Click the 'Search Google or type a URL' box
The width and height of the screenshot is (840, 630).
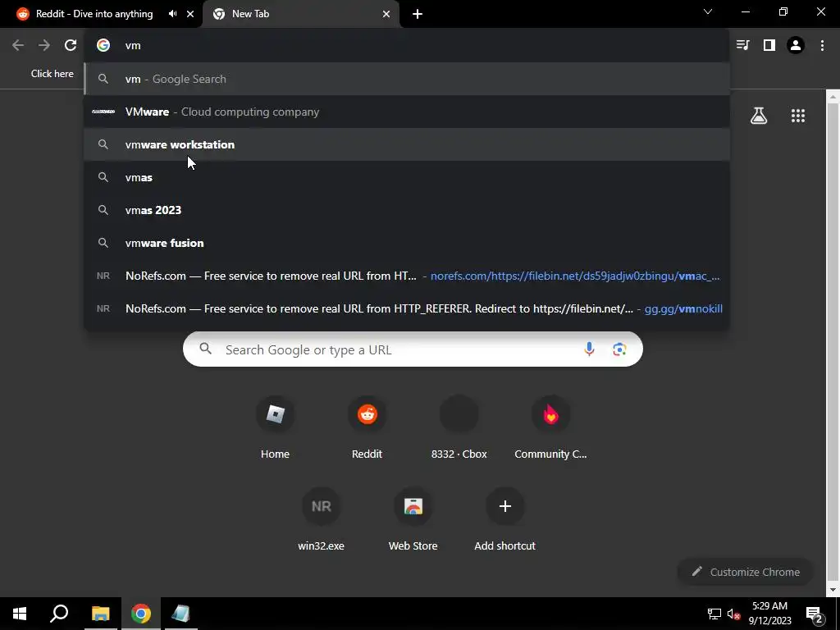coord(413,349)
